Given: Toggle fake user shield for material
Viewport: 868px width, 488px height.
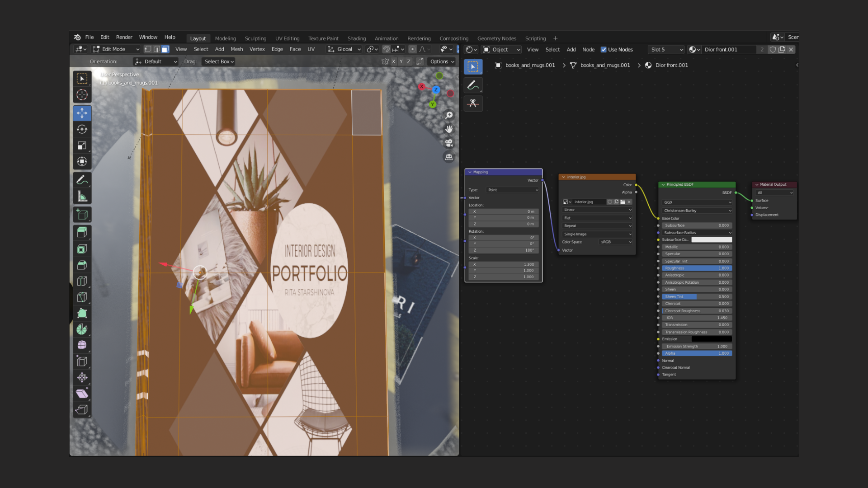Looking at the screenshot, I should click(x=773, y=50).
